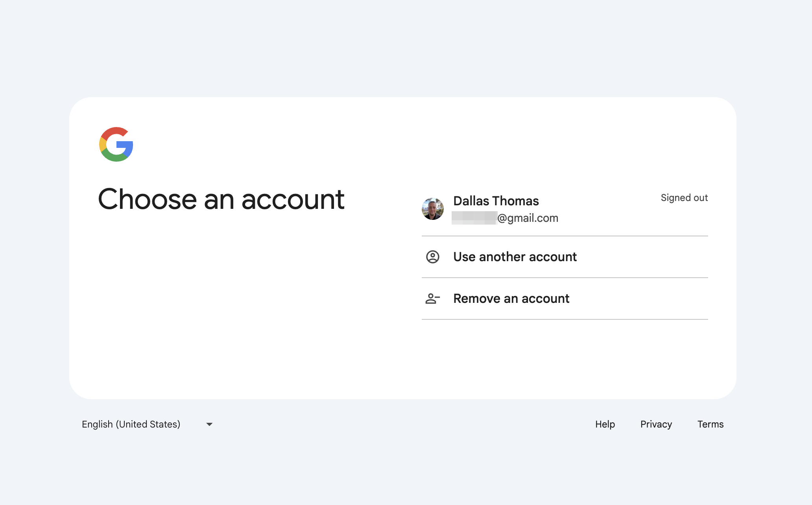Click the blurred email username portion
812x505 pixels.
point(474,218)
